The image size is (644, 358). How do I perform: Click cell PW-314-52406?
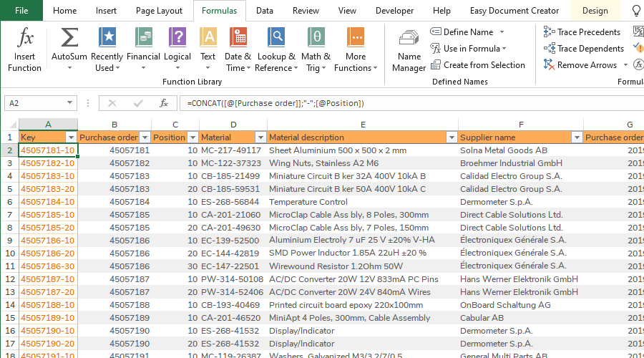233,292
